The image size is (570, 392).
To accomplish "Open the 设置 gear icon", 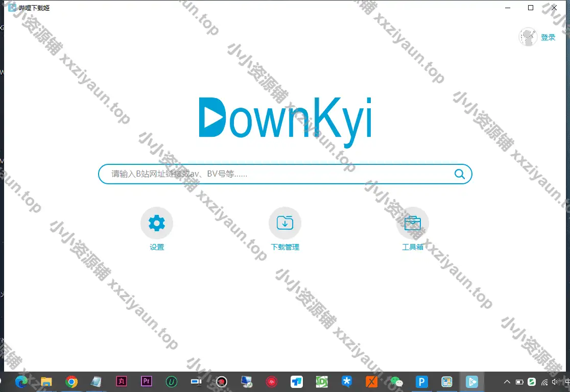I will coord(157,223).
